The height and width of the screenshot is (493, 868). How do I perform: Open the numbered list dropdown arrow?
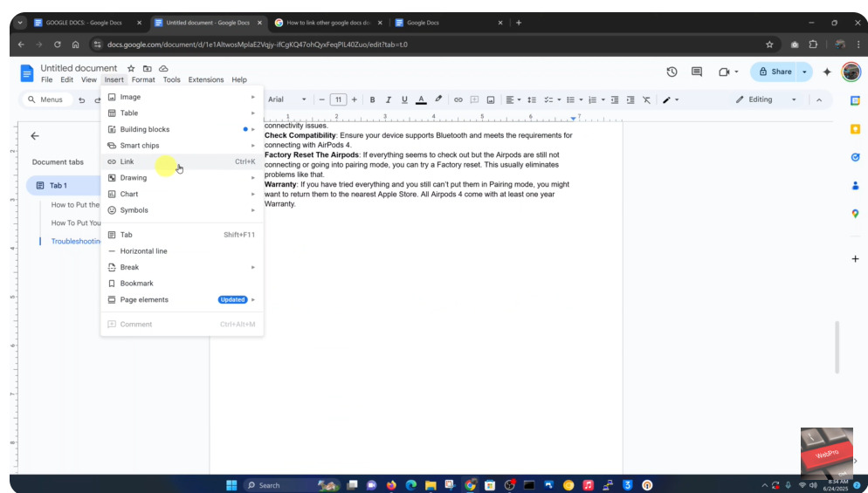(x=603, y=100)
